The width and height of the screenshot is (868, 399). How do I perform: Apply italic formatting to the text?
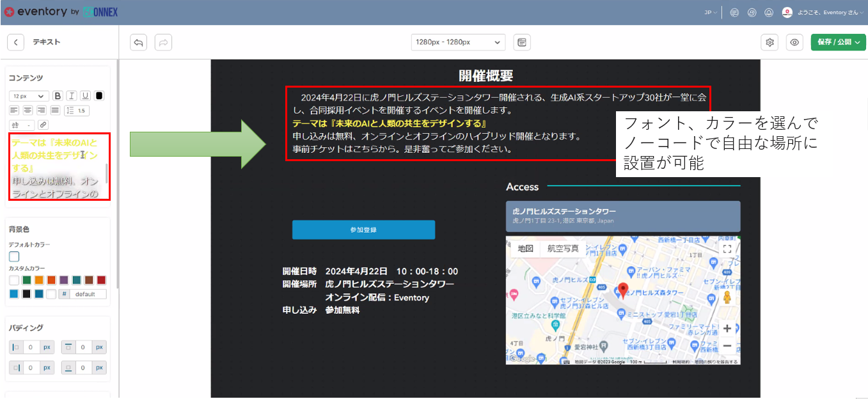71,95
